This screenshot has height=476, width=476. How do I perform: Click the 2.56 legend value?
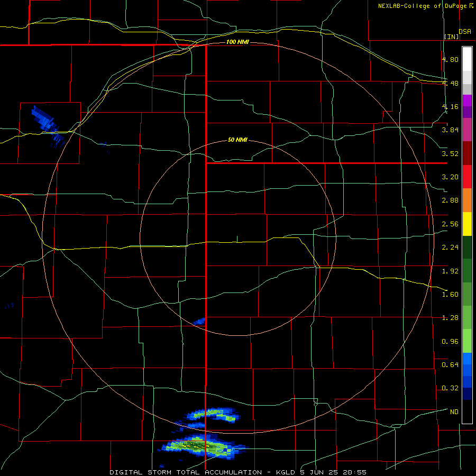tap(450, 224)
